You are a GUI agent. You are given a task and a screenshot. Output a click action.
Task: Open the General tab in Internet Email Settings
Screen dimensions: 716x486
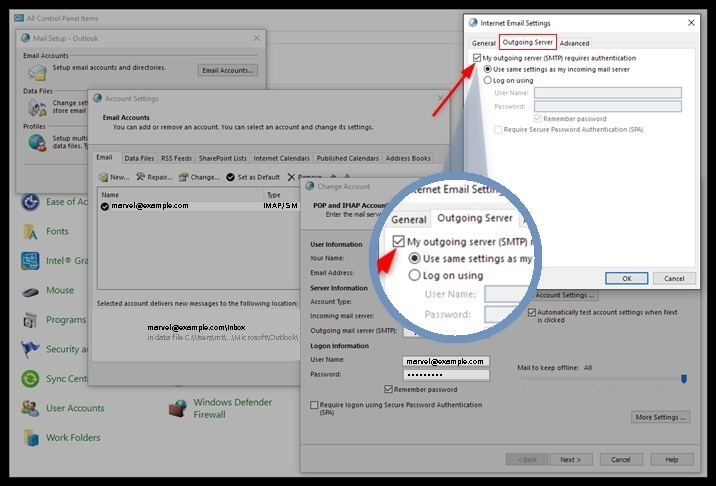point(484,43)
